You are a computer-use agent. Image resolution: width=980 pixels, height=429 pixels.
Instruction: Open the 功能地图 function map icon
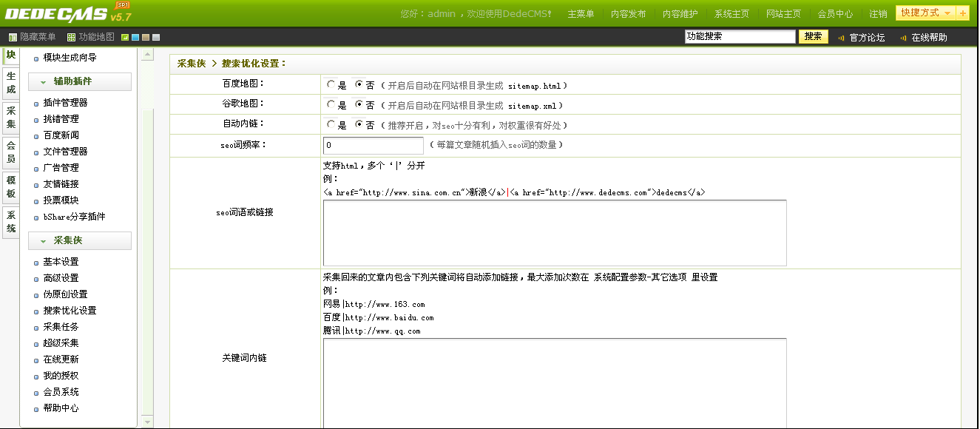coord(71,37)
